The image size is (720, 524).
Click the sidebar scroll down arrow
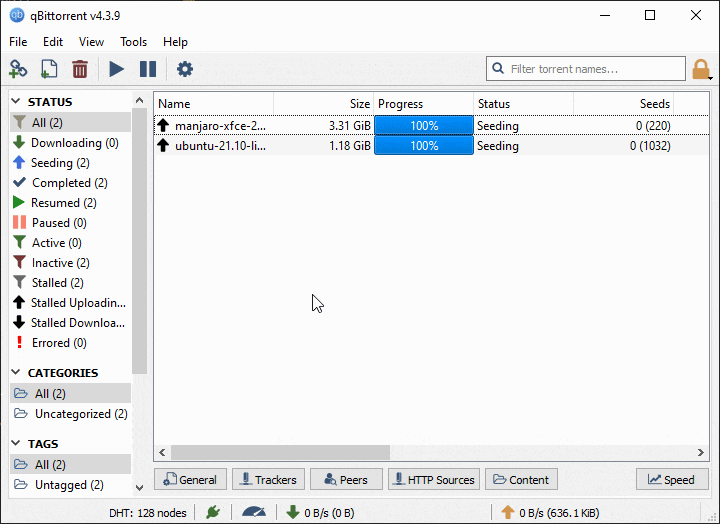pos(140,487)
